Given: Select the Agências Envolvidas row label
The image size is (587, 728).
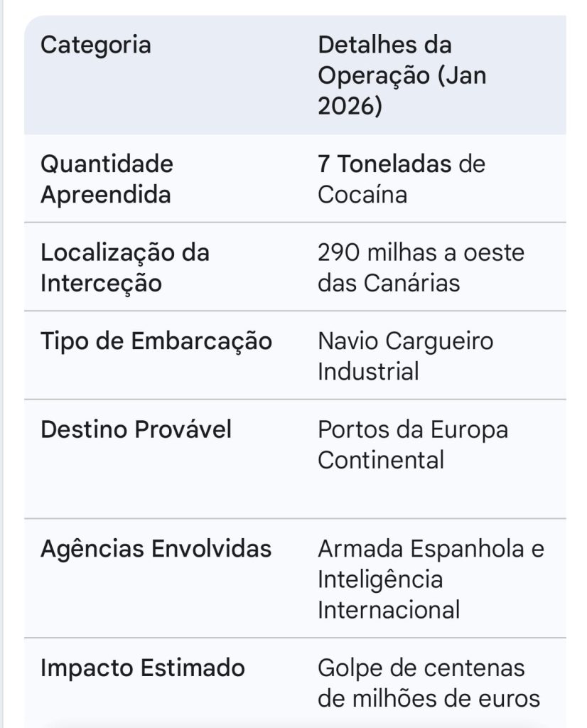Looking at the screenshot, I should click(156, 549).
